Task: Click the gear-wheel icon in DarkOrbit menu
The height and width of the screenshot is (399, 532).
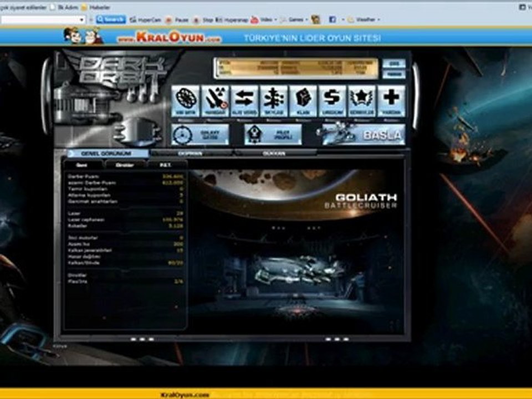Action: tap(186, 101)
